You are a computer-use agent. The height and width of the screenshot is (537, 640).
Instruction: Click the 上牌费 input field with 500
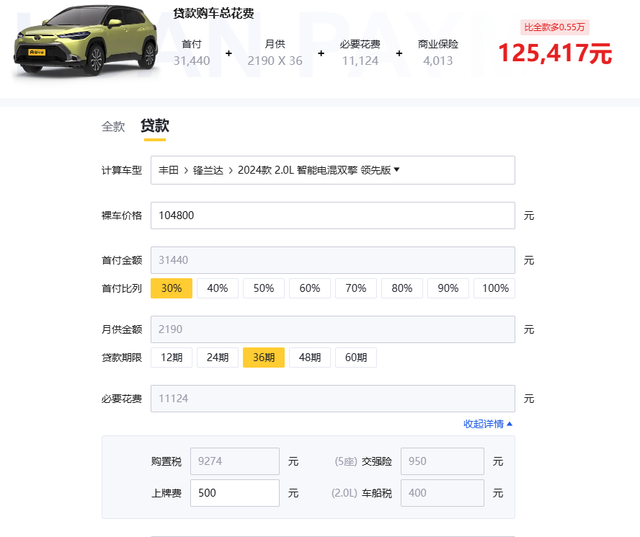[235, 493]
